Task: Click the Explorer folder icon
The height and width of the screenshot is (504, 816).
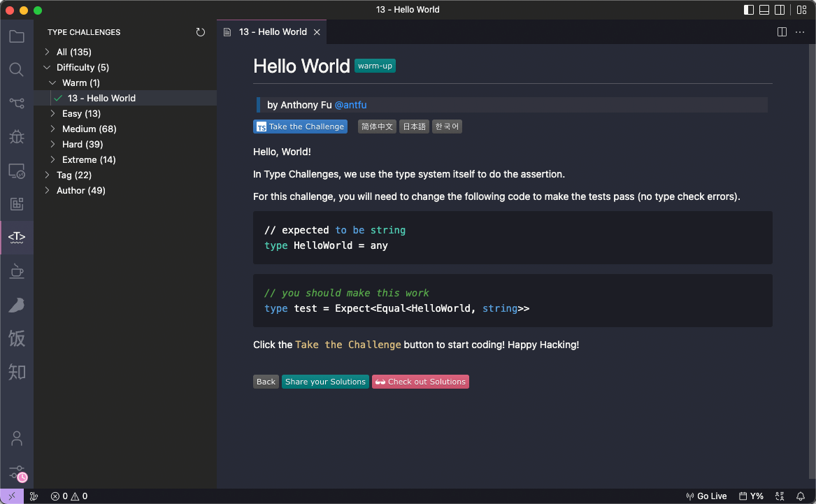Action: pyautogui.click(x=16, y=36)
